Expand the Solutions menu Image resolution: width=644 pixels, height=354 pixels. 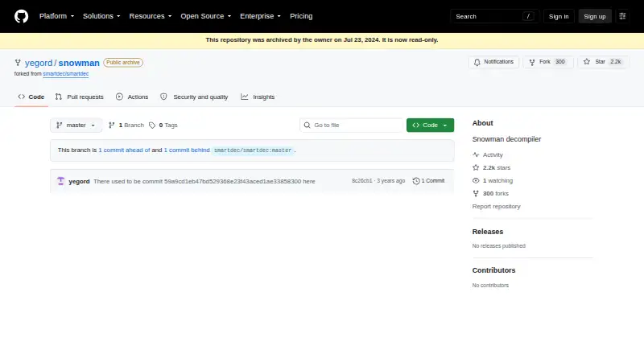pos(101,16)
